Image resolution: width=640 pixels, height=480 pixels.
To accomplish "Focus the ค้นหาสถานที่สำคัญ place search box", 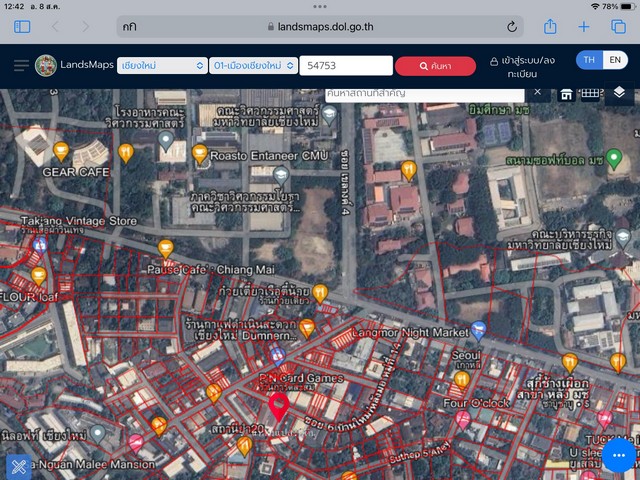I will pyautogui.click(x=424, y=95).
